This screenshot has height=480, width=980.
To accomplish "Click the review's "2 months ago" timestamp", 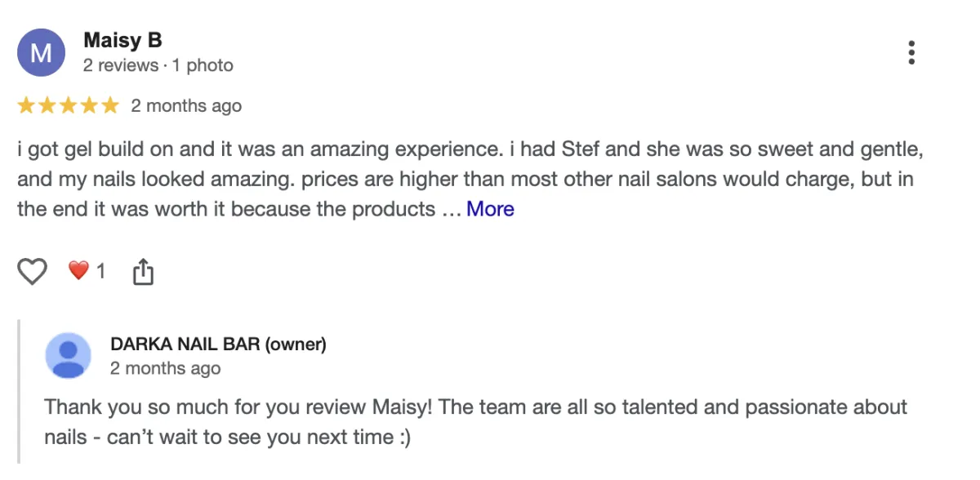I will [x=186, y=106].
